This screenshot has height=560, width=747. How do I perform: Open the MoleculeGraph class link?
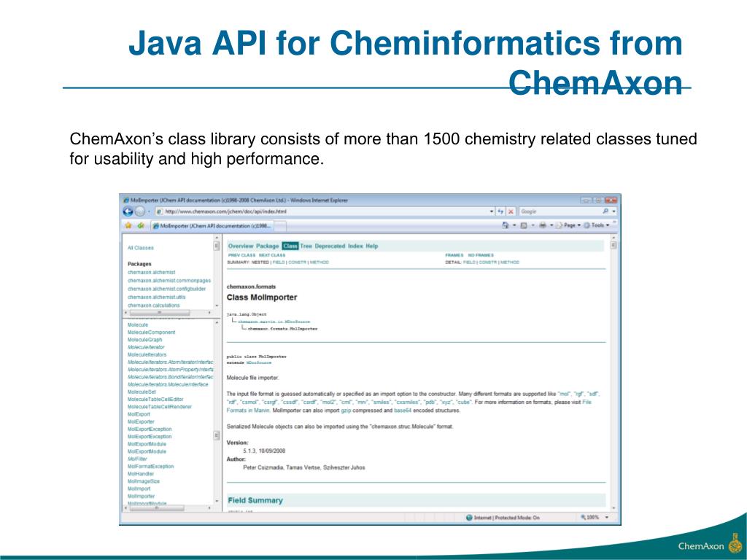click(144, 340)
